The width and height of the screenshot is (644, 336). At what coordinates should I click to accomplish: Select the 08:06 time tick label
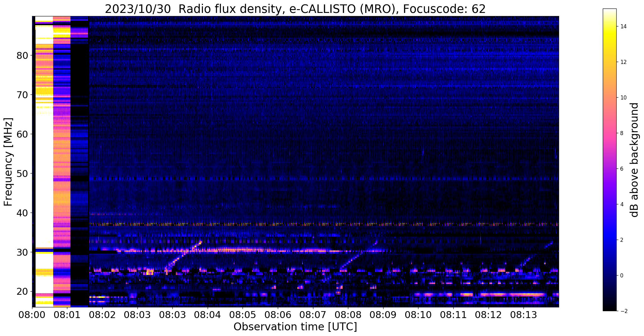click(x=278, y=315)
